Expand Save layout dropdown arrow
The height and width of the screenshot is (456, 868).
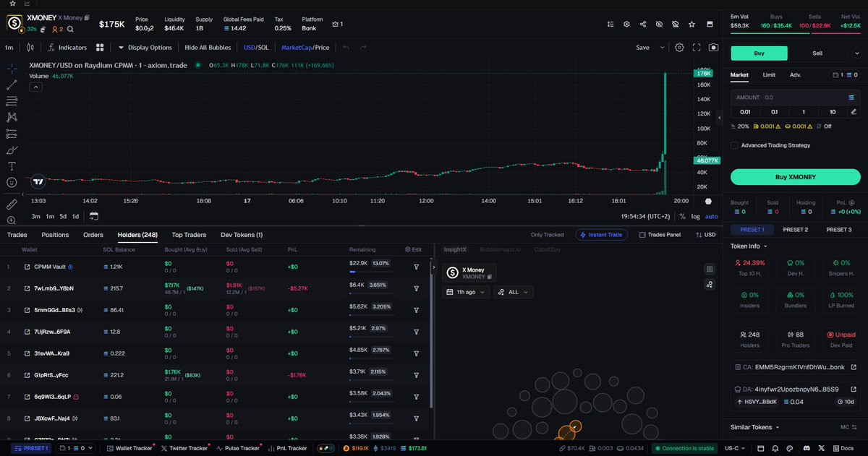click(x=661, y=48)
